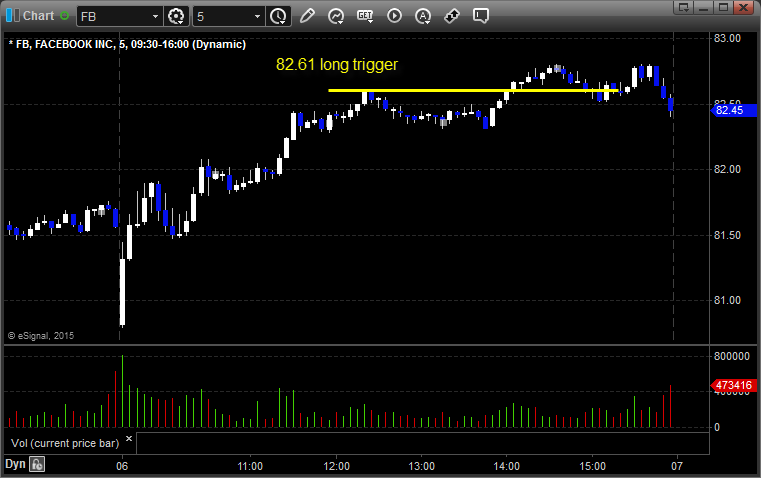Click the green data status circle
This screenshot has height=478, width=761.
click(x=65, y=16)
